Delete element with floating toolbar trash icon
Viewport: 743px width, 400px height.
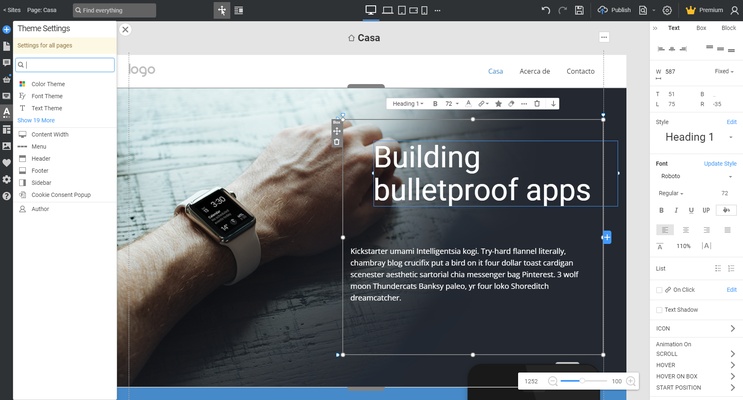[537, 103]
